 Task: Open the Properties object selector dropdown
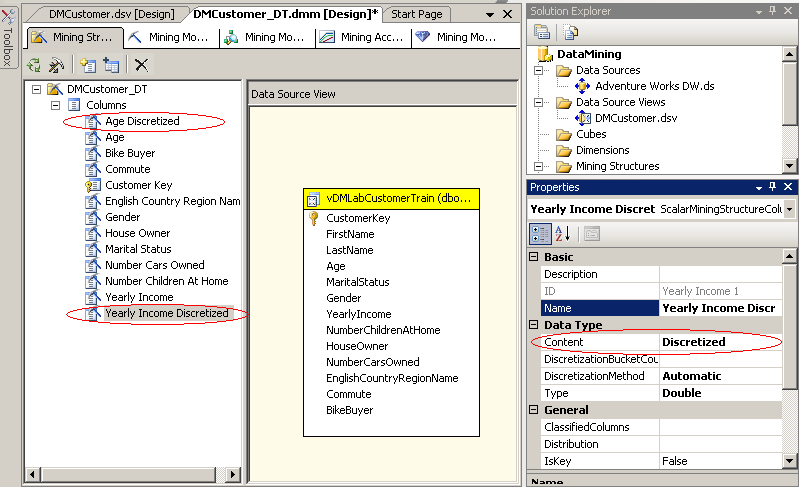tap(789, 209)
